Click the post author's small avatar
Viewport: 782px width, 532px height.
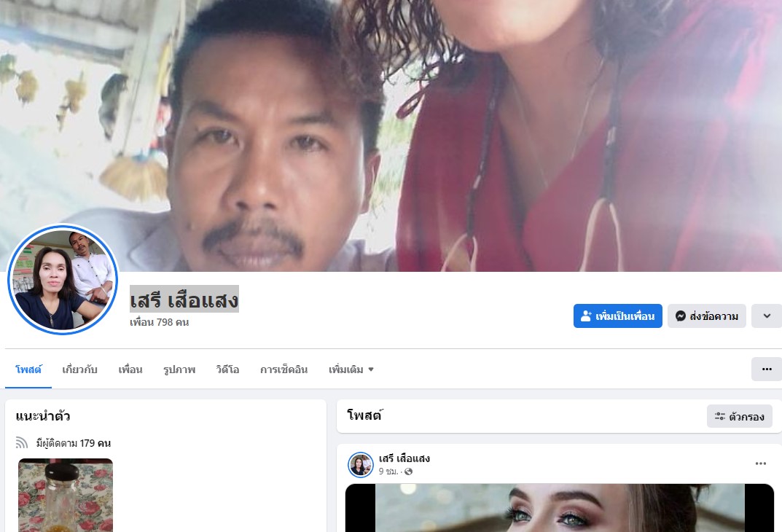[x=361, y=465]
